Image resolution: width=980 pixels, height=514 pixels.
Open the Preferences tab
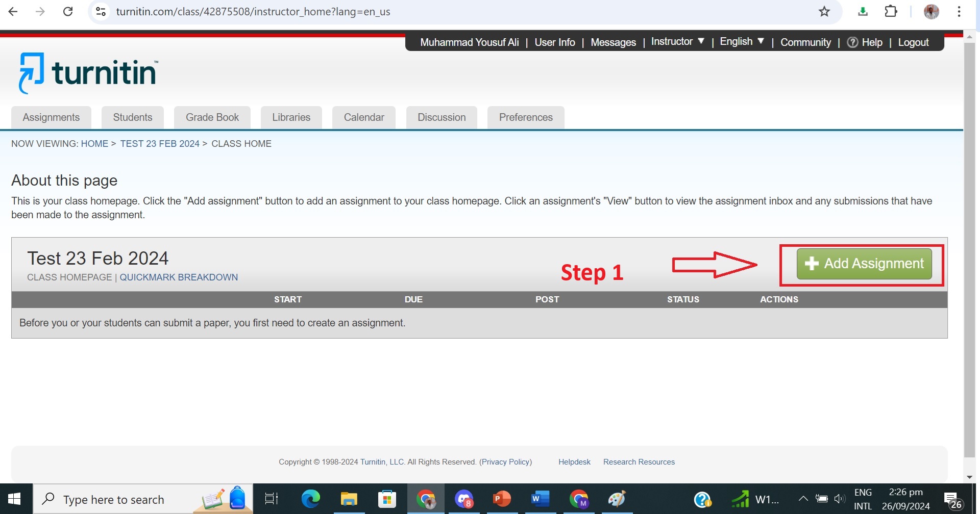point(526,117)
